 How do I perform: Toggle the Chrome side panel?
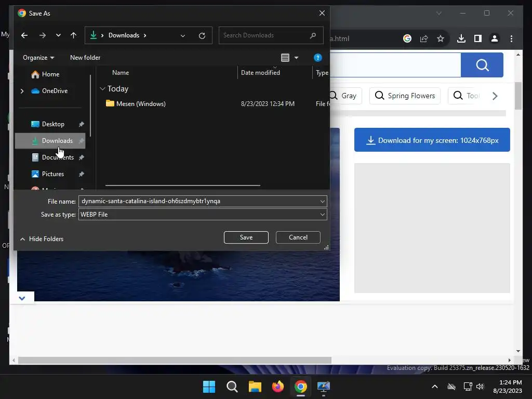(x=478, y=38)
